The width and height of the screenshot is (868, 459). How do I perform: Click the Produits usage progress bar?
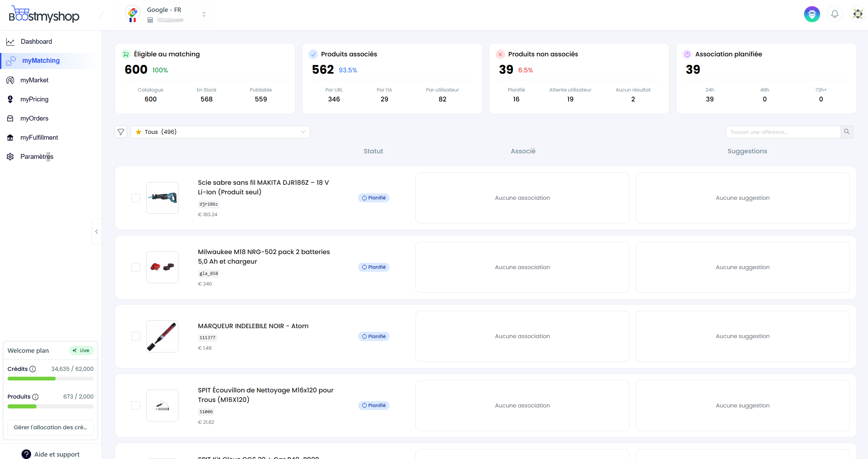[51, 406]
